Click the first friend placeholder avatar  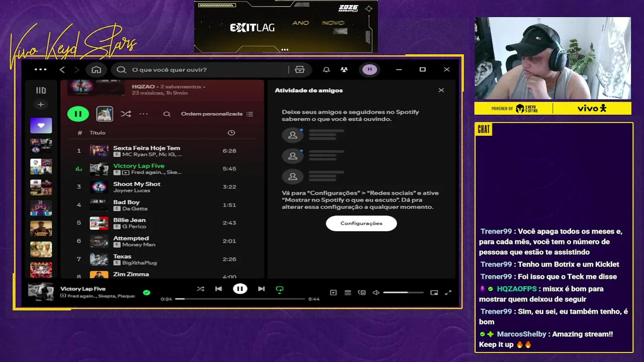[293, 135]
